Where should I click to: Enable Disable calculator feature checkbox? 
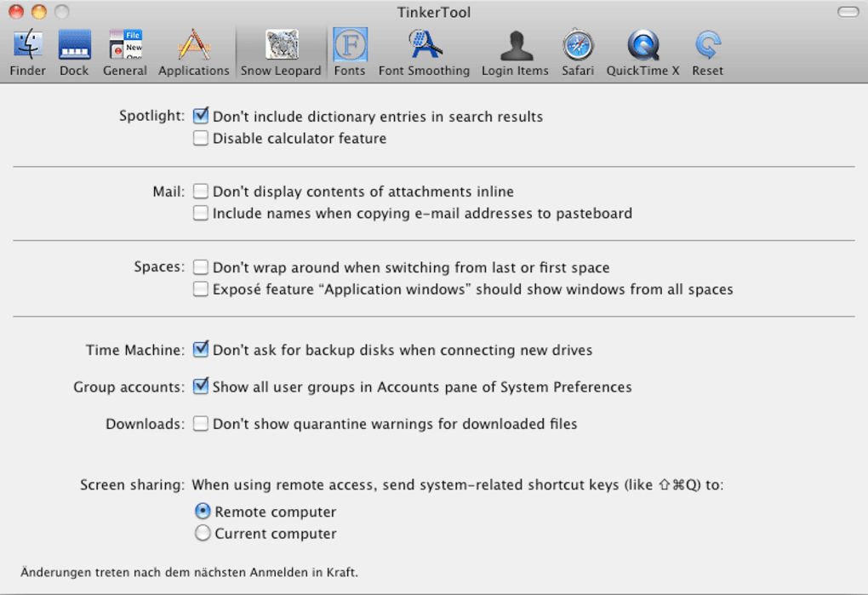(x=200, y=138)
